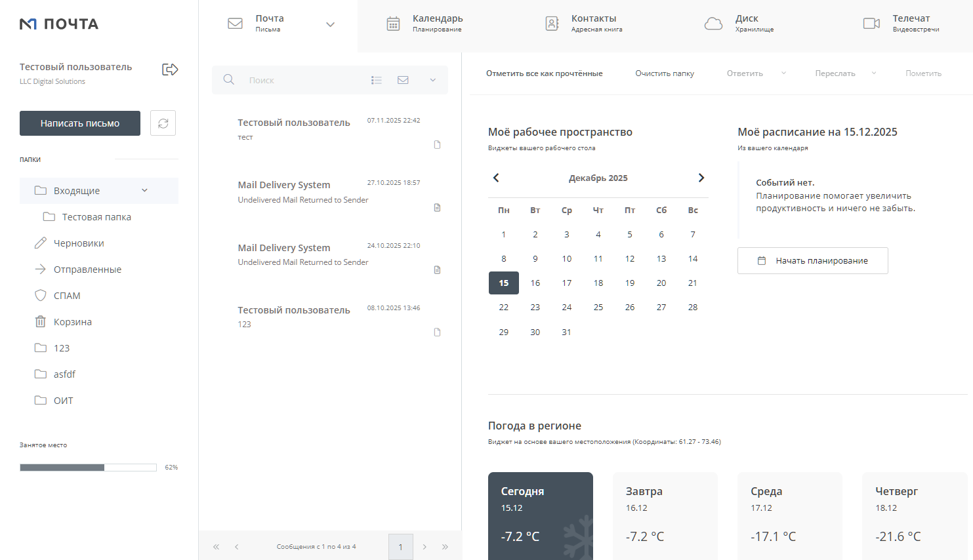Go to the next page of messages
This screenshot has width=973, height=560.
pos(424,547)
